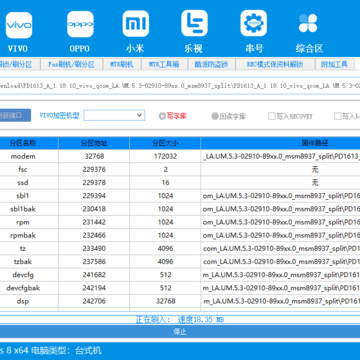Screen dimensions: 360x360
Task: Click the firmware path input field
Action: coord(180,86)
